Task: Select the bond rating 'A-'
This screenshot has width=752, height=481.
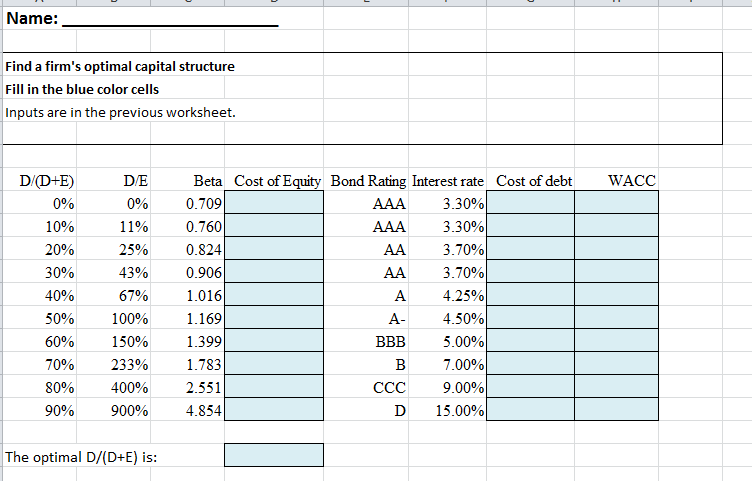Action: pyautogui.click(x=397, y=318)
